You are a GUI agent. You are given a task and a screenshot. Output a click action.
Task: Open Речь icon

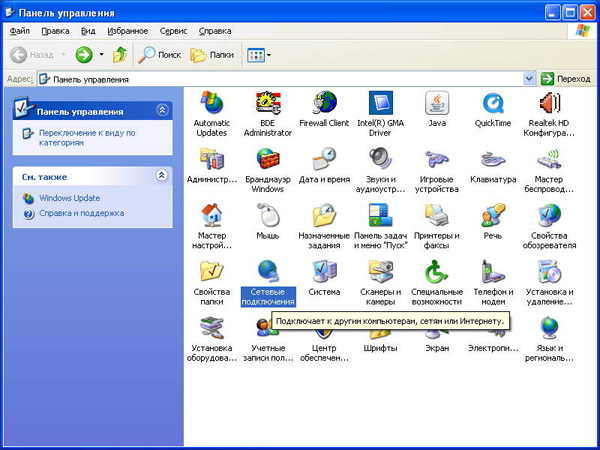point(493,215)
